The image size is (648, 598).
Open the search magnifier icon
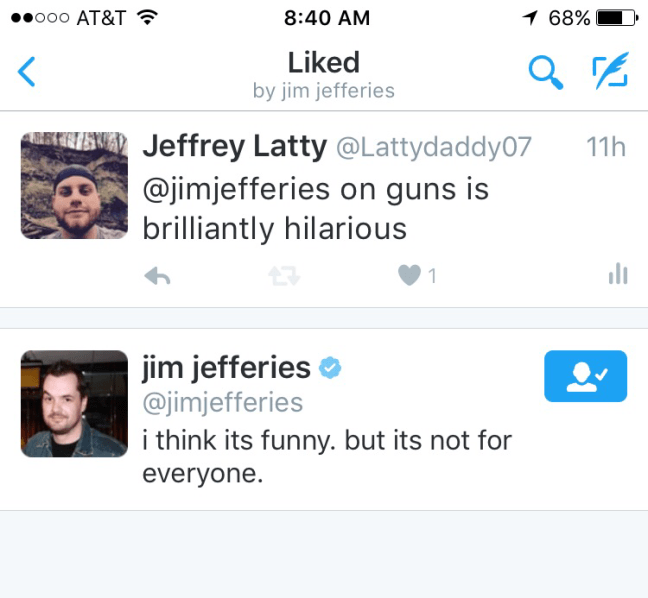(x=546, y=72)
